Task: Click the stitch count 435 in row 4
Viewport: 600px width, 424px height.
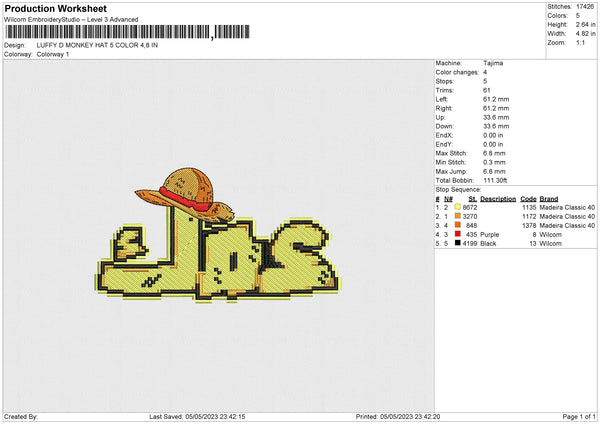Action: pyautogui.click(x=471, y=235)
